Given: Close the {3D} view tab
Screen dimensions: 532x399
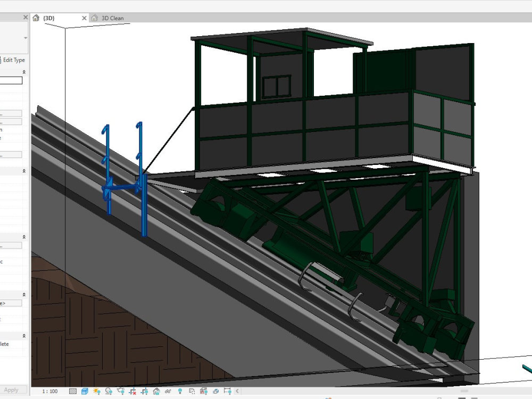Looking at the screenshot, I should pos(84,18).
